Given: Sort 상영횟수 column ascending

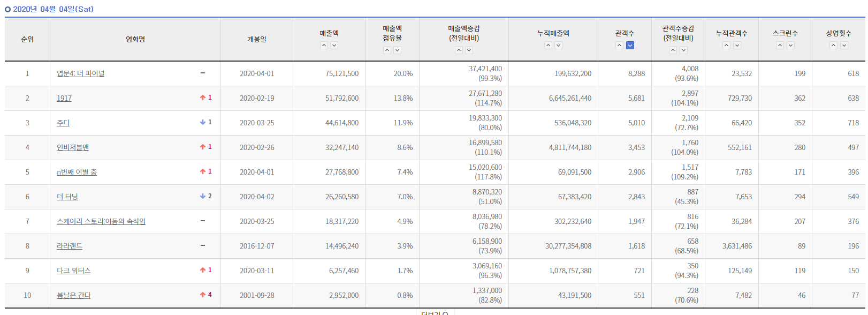Looking at the screenshot, I should pos(833,46).
